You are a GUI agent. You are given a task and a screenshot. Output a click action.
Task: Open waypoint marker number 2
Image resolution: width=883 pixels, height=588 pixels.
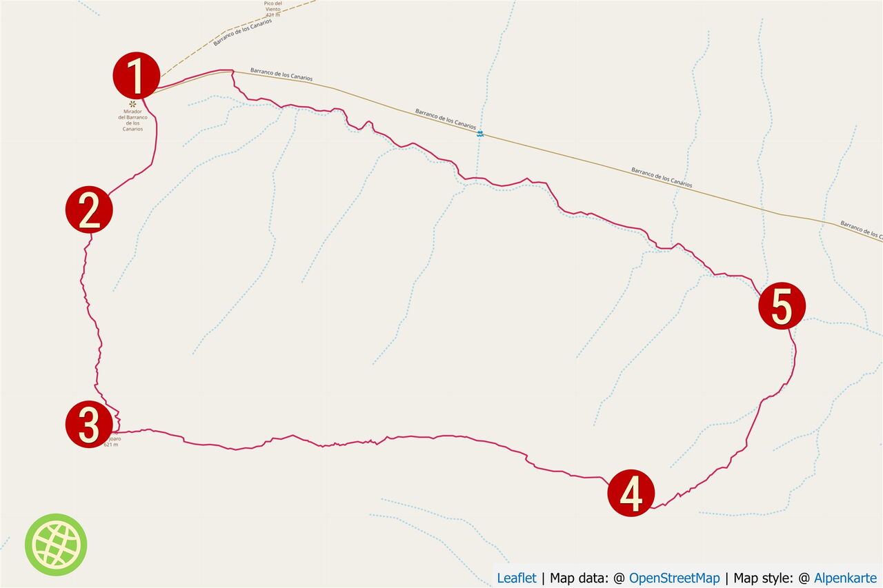pyautogui.click(x=89, y=210)
